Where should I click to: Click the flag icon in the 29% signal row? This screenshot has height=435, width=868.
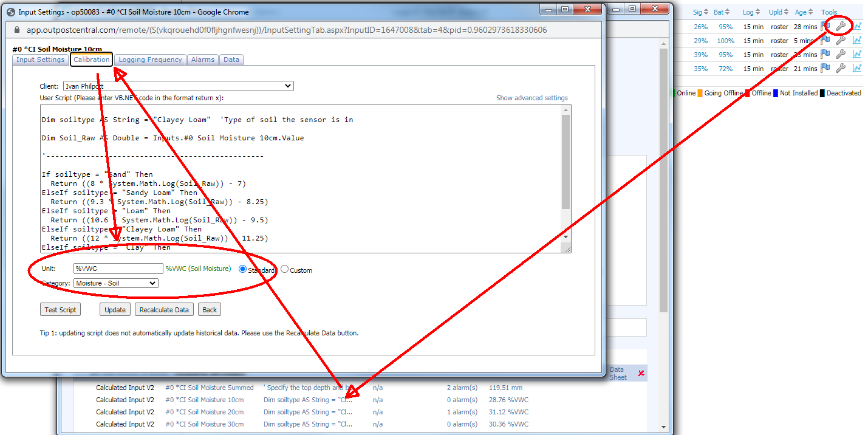coord(825,40)
